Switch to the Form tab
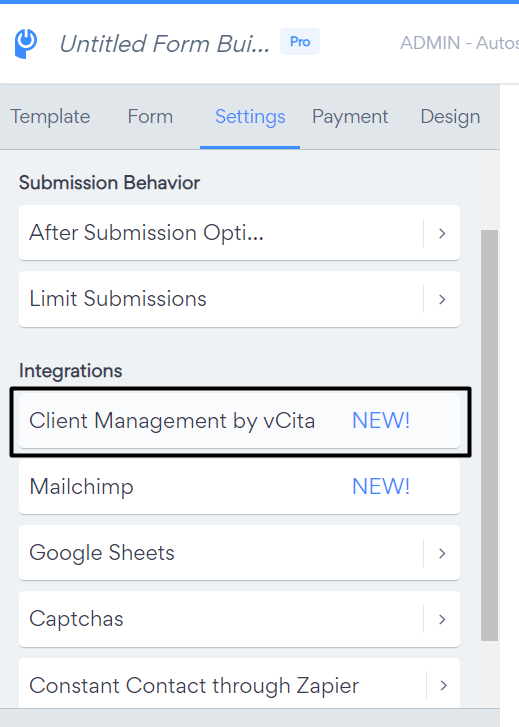Screen dimensions: 519x727 tap(150, 116)
